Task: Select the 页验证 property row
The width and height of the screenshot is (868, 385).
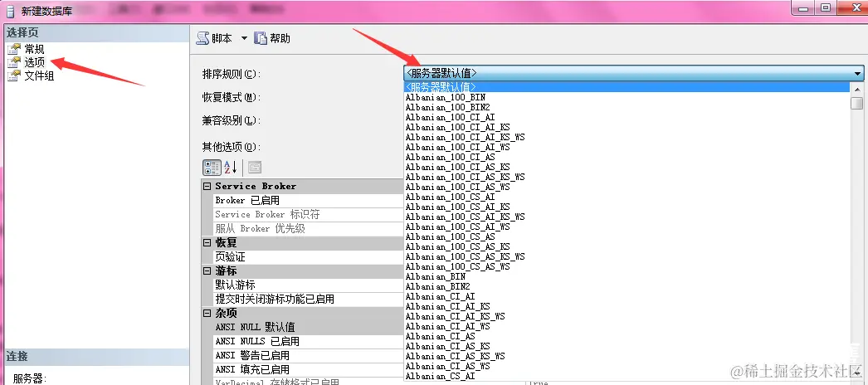Action: 309,257
